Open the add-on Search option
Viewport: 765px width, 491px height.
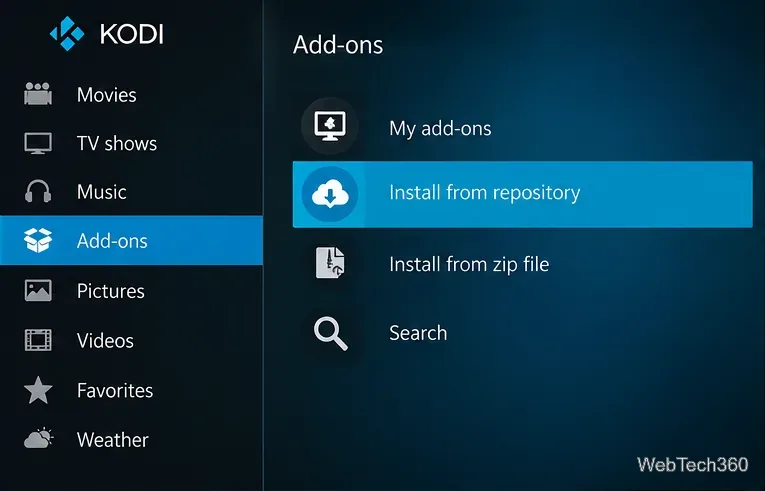(x=523, y=333)
